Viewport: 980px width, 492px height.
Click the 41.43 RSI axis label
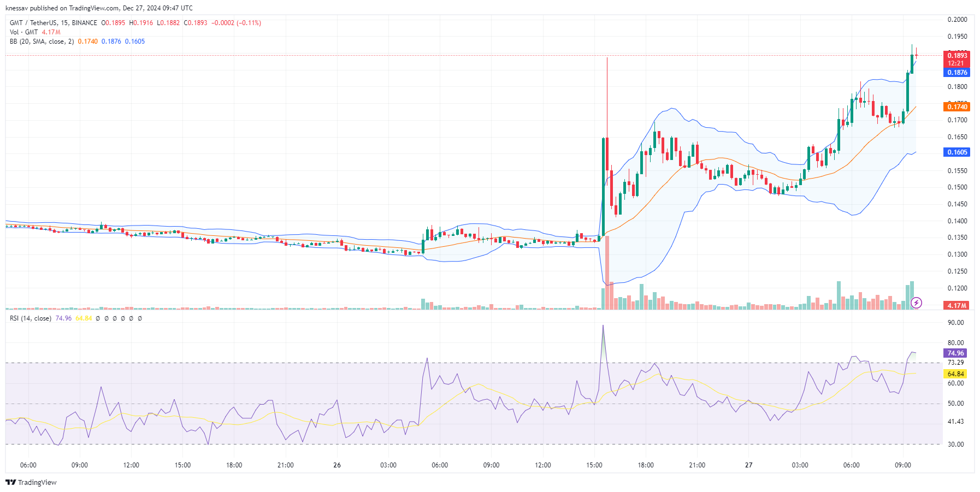click(x=955, y=422)
